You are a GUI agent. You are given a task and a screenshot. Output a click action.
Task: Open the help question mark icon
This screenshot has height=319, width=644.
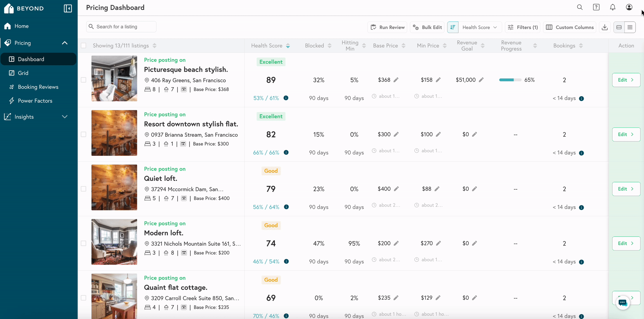point(596,7)
